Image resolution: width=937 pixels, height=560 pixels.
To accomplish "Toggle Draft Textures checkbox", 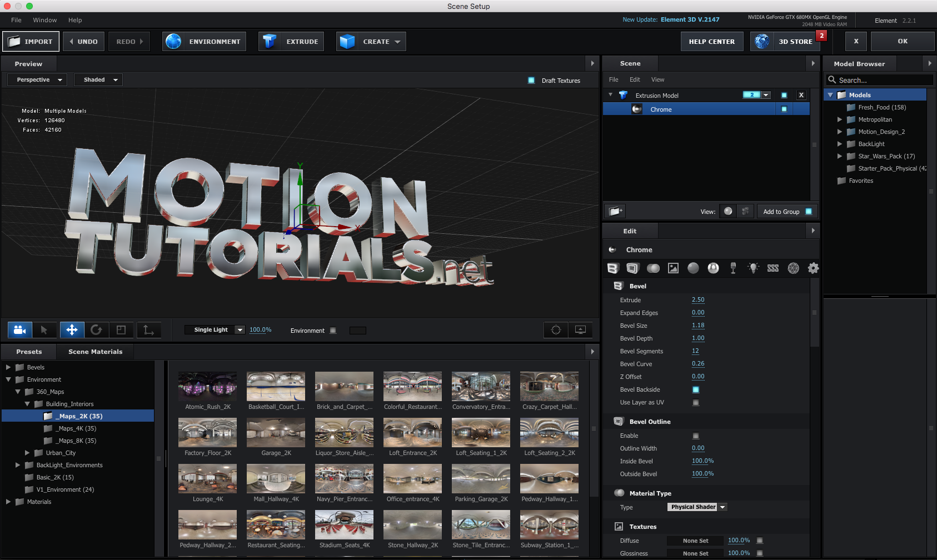I will pos(531,81).
